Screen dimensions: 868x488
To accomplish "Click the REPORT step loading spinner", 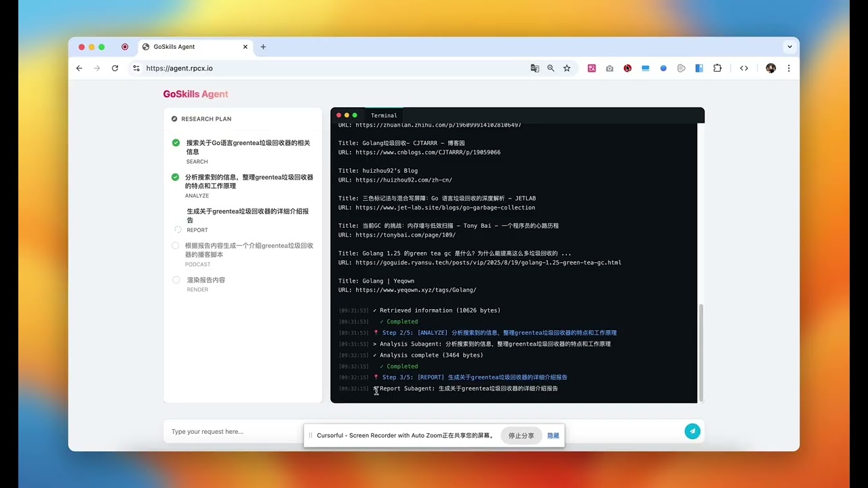I will point(178,230).
